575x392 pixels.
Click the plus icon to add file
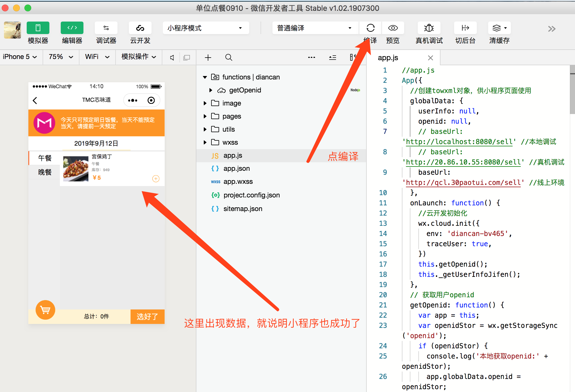click(208, 58)
